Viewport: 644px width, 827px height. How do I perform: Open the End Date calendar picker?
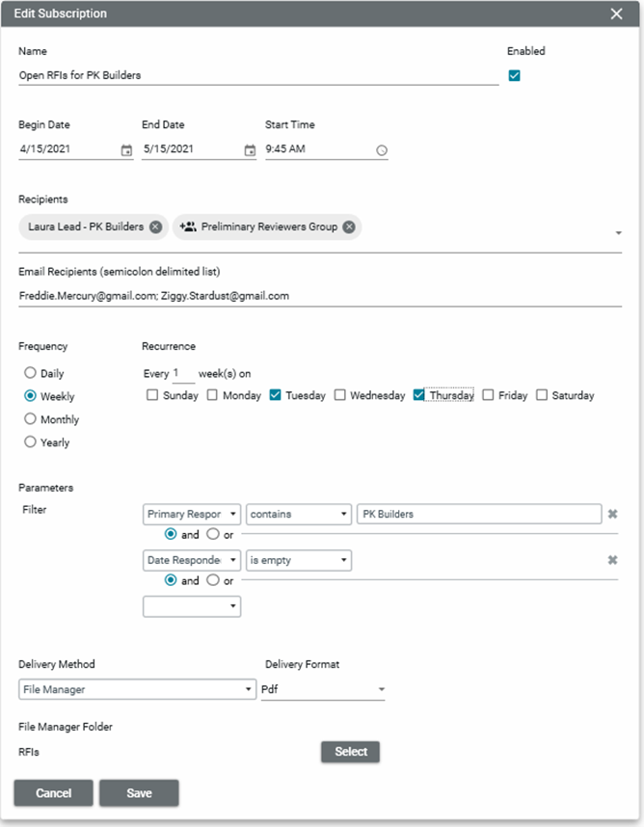tap(250, 150)
